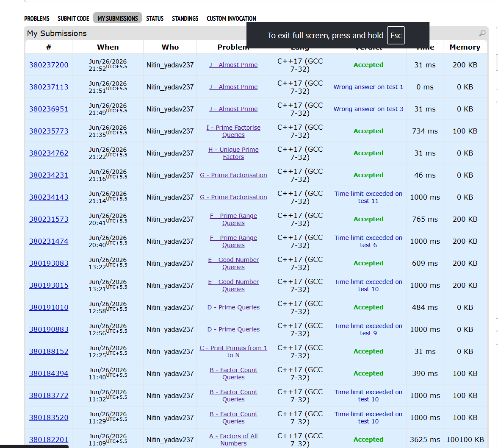
Task: View submission 380236951 source
Action: (49, 109)
